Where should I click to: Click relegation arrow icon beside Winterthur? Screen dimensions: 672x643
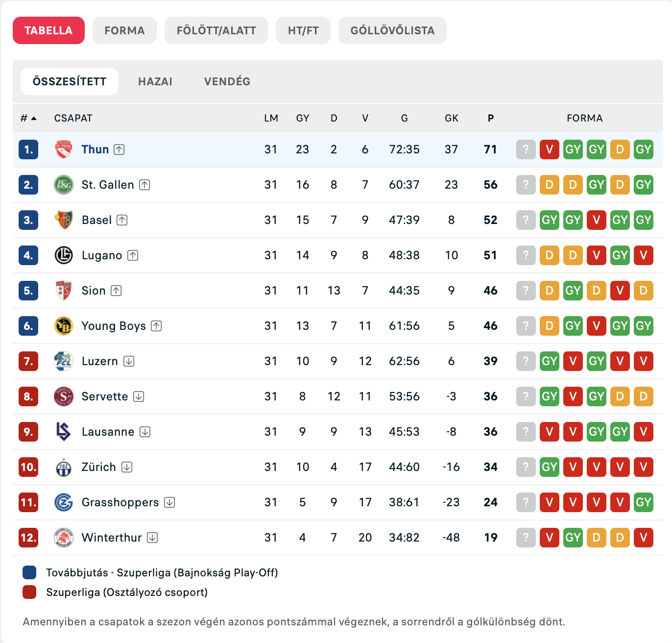152,538
